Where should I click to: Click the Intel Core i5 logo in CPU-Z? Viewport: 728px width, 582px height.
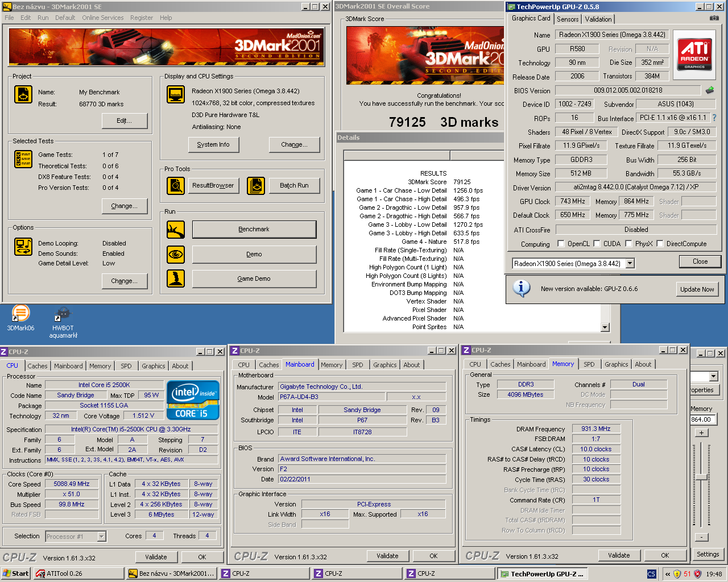tap(193, 400)
